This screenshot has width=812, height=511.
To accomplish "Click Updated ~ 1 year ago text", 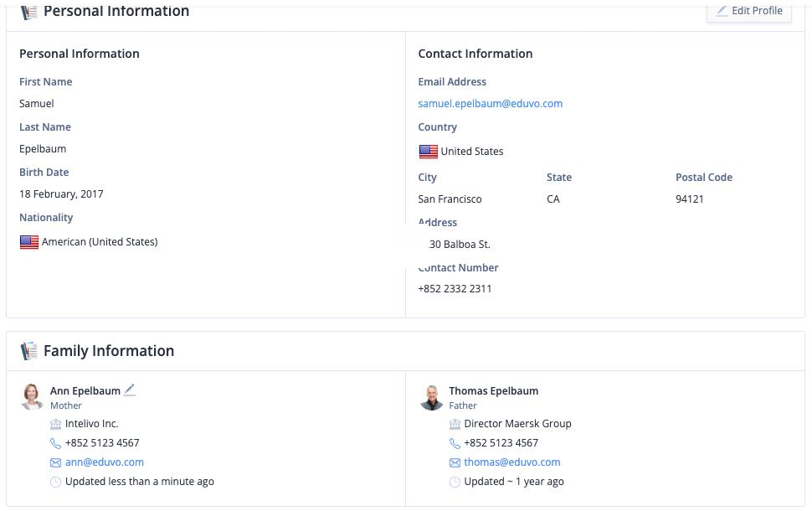I will 514,482.
